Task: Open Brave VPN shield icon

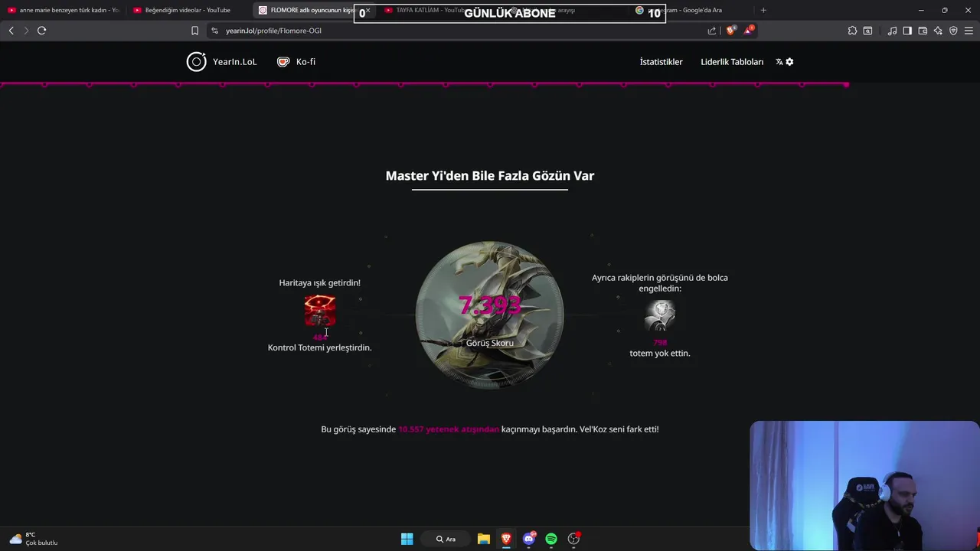Action: [x=953, y=31]
